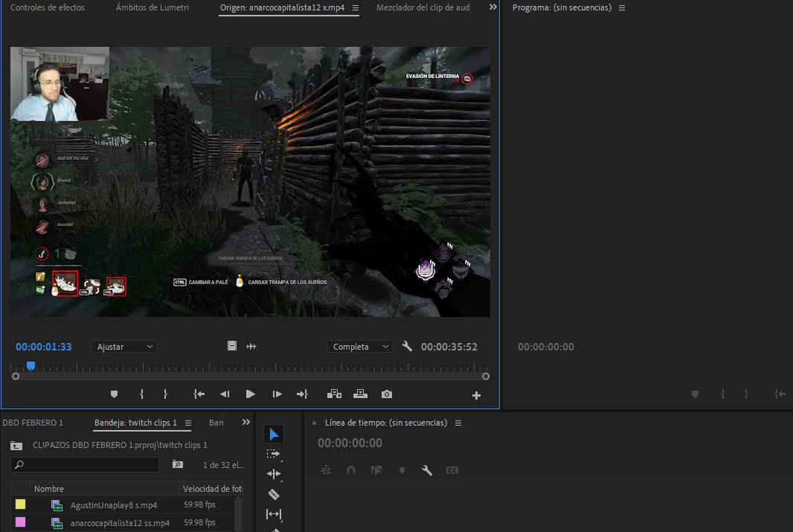Select the Razor tool
The height and width of the screenshot is (532, 793).
pyautogui.click(x=274, y=494)
